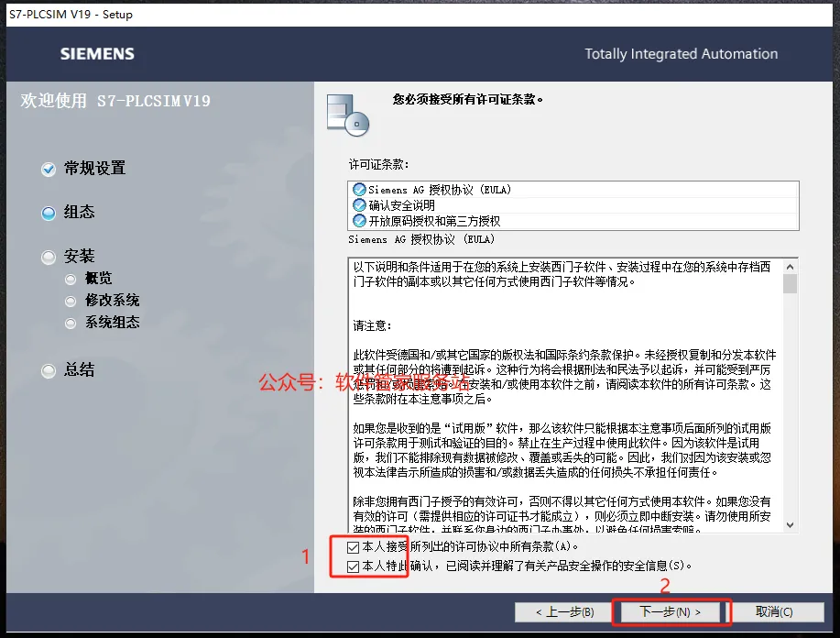Screen dimensions: 840x638
Task: Click checkmark icon beside 确认安全说明
Action: [359, 205]
